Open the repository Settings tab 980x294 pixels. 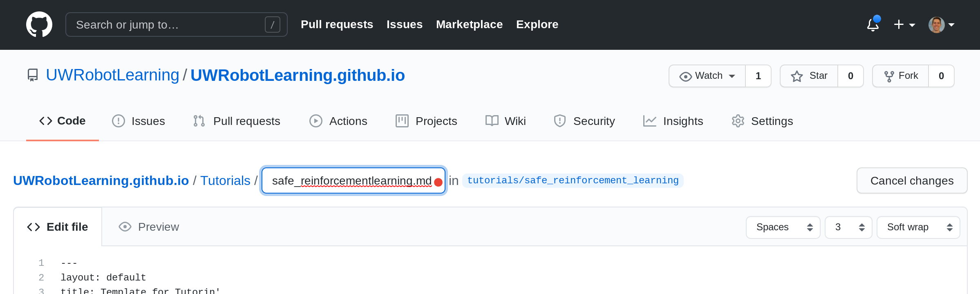coord(762,121)
